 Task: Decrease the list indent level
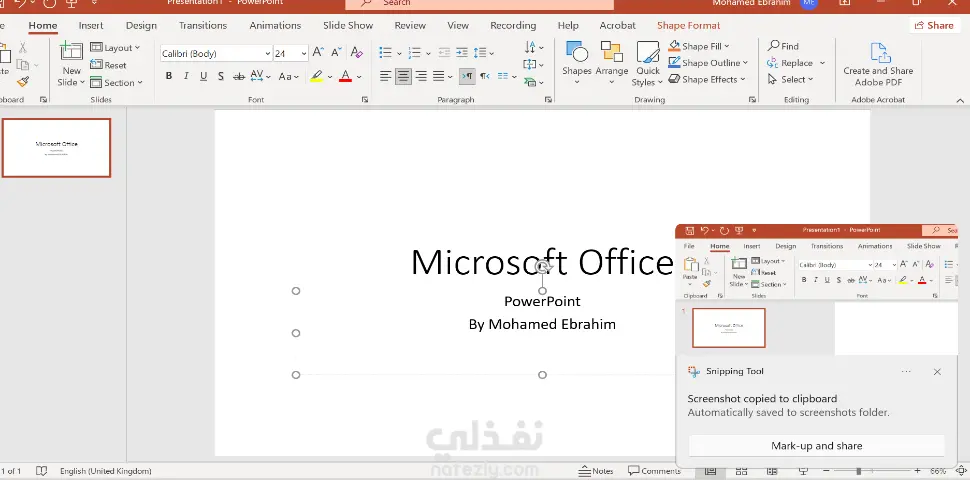tap(444, 53)
